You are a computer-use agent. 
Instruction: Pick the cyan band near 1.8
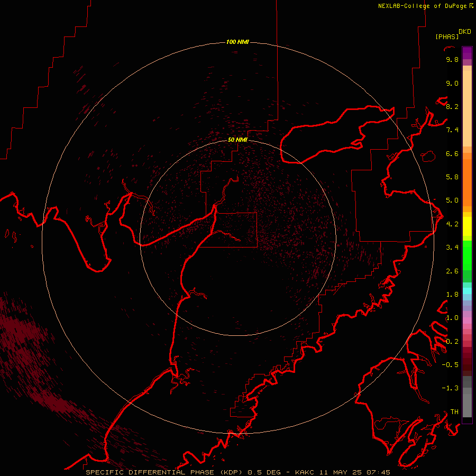pyautogui.click(x=467, y=290)
